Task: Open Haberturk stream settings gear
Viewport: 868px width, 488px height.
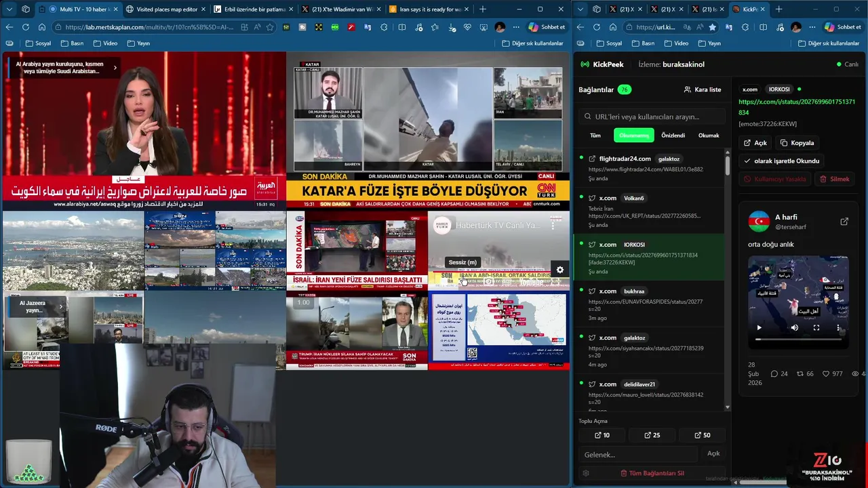Action: (x=560, y=270)
